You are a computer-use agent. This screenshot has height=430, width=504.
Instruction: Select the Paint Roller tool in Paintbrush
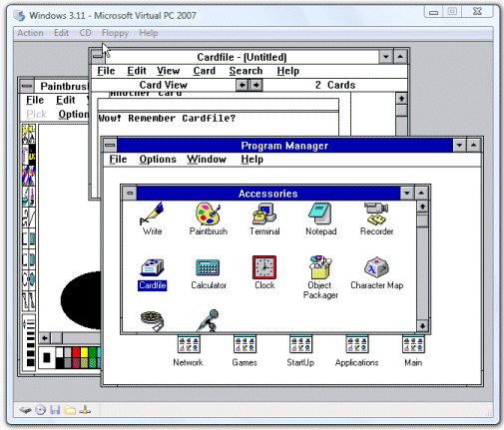coord(26,197)
